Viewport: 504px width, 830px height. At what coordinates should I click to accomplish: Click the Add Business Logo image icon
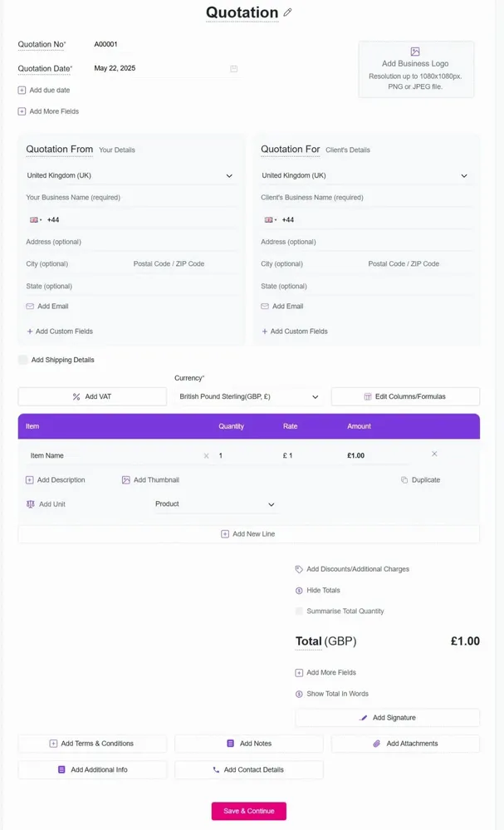coord(415,52)
